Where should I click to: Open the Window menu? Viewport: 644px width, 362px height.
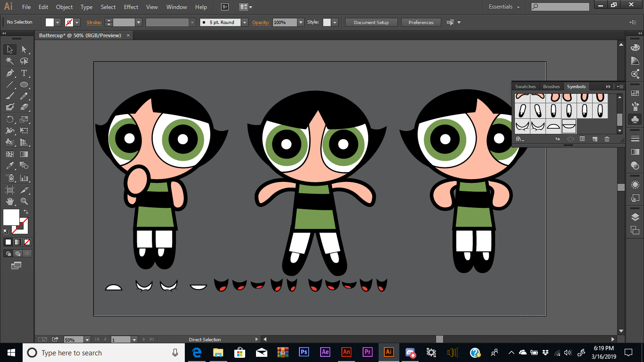pyautogui.click(x=177, y=7)
